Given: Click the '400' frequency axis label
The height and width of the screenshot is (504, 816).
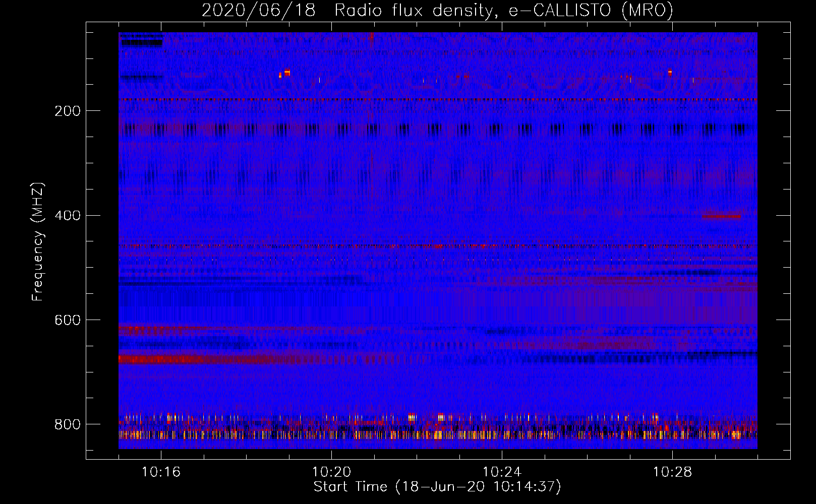Looking at the screenshot, I should pyautogui.click(x=68, y=216).
